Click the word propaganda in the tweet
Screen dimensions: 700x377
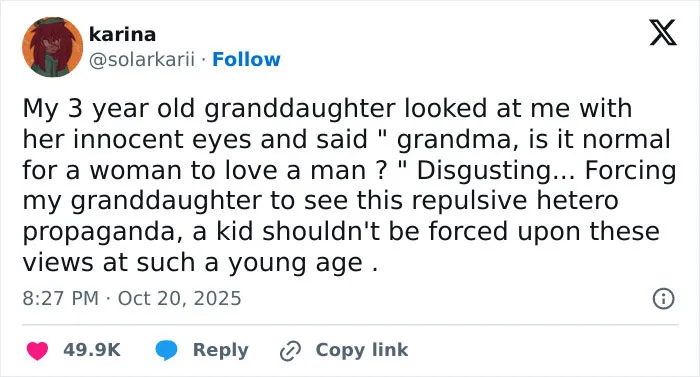coord(98,232)
